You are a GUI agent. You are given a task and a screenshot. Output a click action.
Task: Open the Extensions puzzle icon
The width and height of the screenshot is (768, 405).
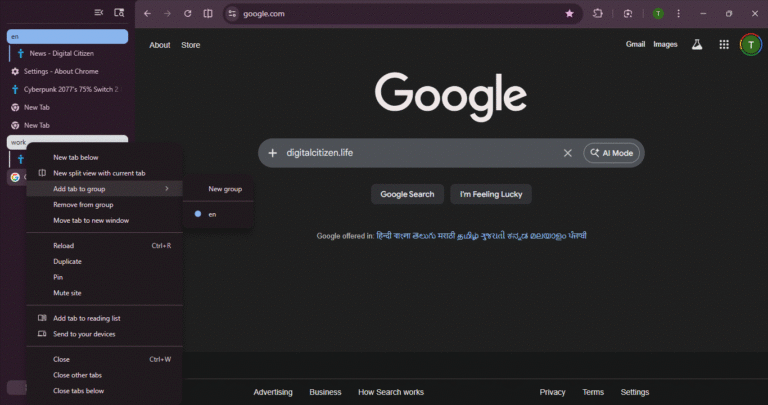[598, 14]
